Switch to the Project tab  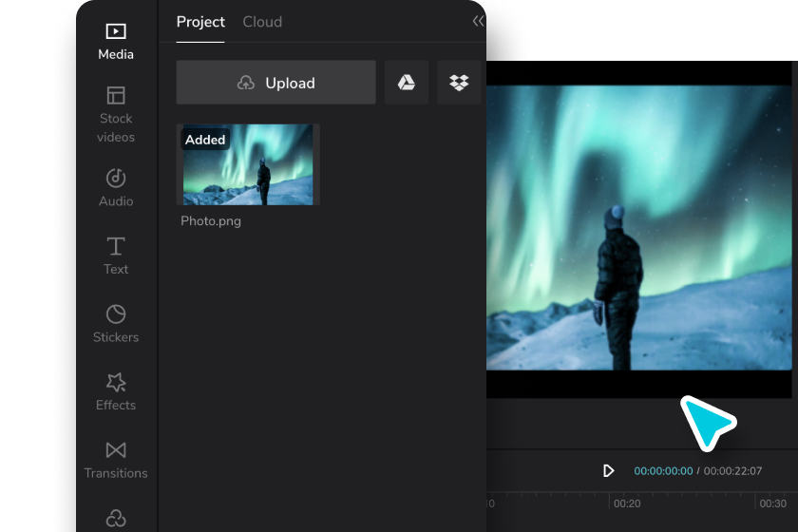click(x=200, y=22)
